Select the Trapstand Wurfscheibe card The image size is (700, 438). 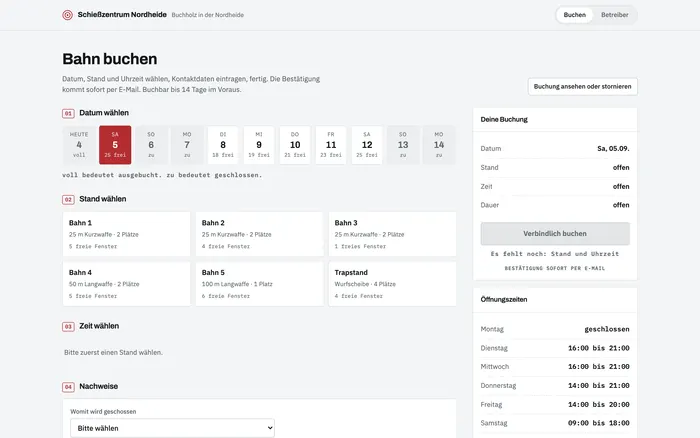coord(392,284)
